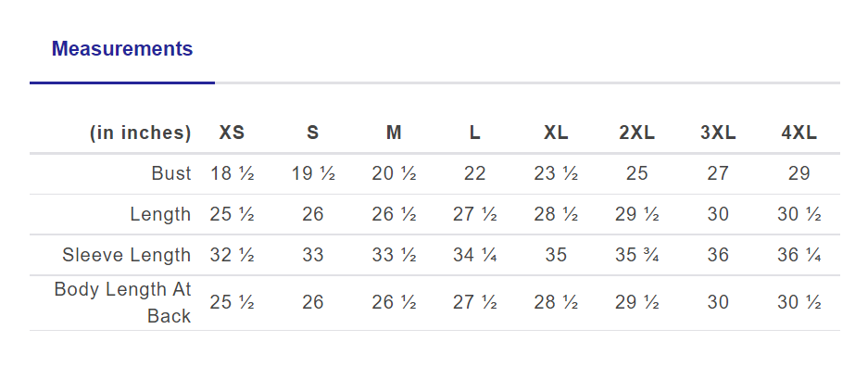The height and width of the screenshot is (380, 868).
Task: Select the 2XL sleeve length 35 ¾
Action: coord(637,255)
